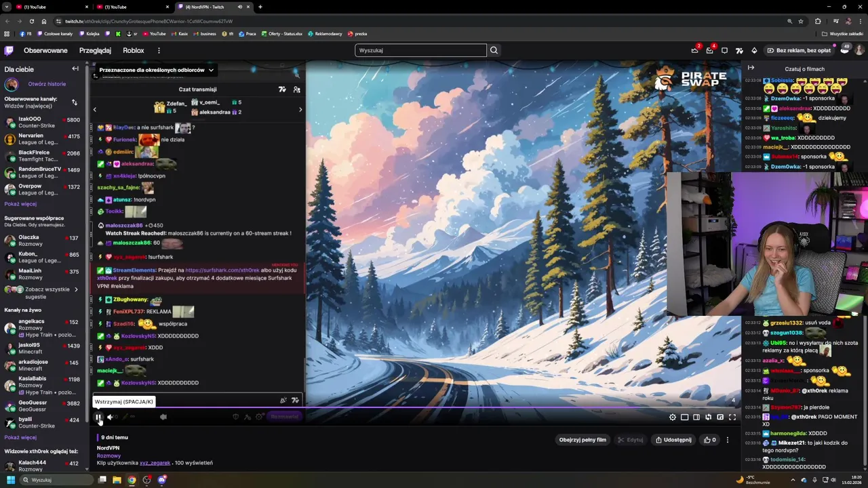Switch player to theater mode

pos(696,418)
